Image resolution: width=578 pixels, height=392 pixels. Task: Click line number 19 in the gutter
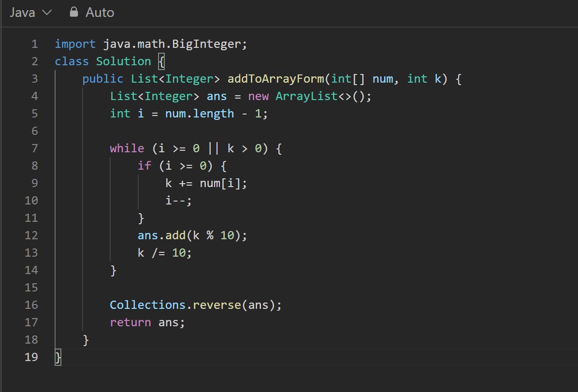click(x=31, y=357)
